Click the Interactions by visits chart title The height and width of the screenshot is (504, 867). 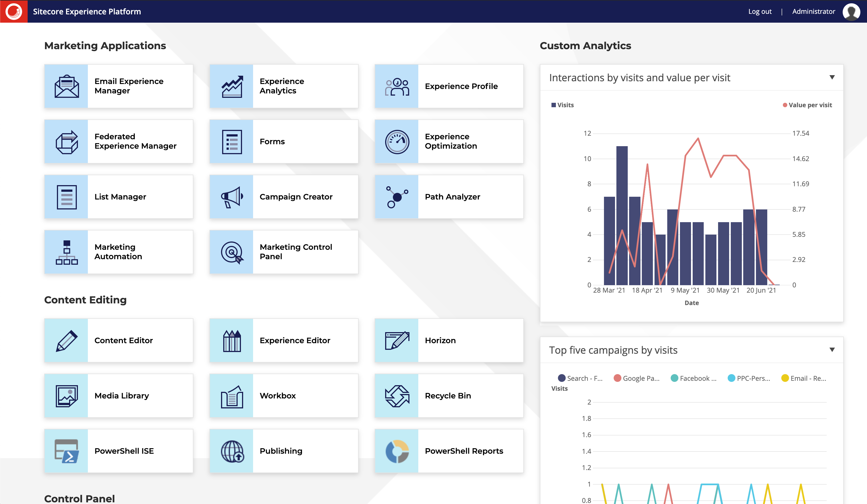[639, 78]
